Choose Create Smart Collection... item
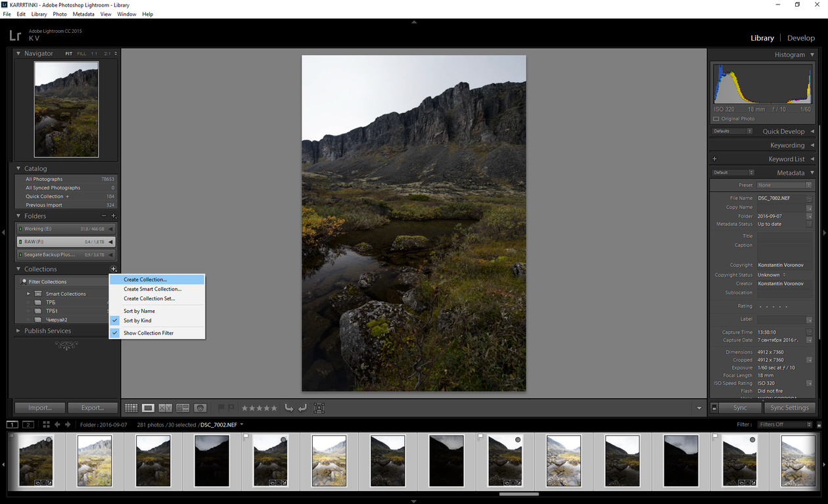 (x=157, y=289)
